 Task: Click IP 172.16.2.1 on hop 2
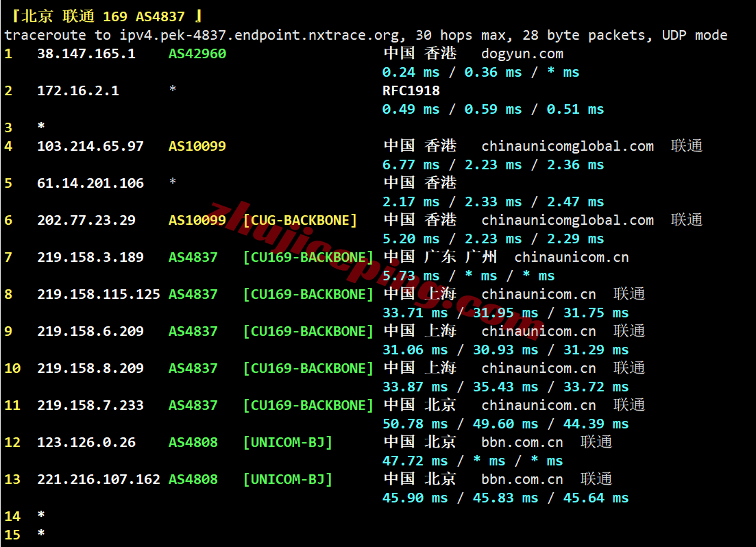click(78, 90)
